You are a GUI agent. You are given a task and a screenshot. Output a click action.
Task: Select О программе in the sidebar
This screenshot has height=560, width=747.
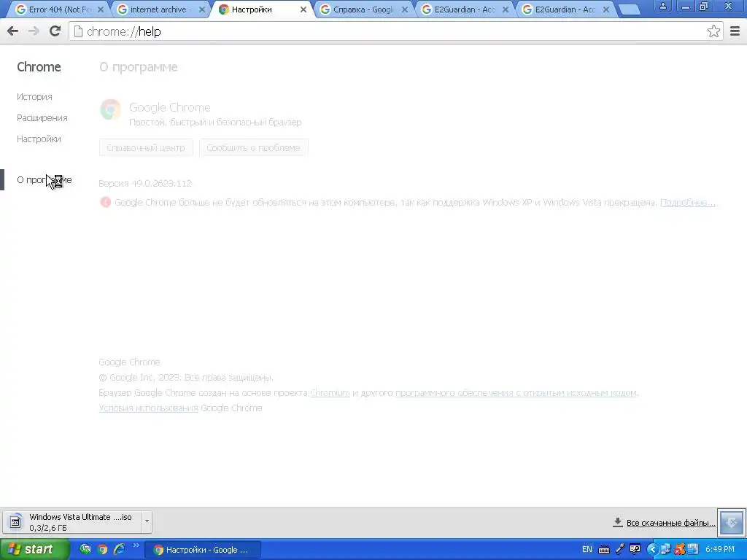44,180
